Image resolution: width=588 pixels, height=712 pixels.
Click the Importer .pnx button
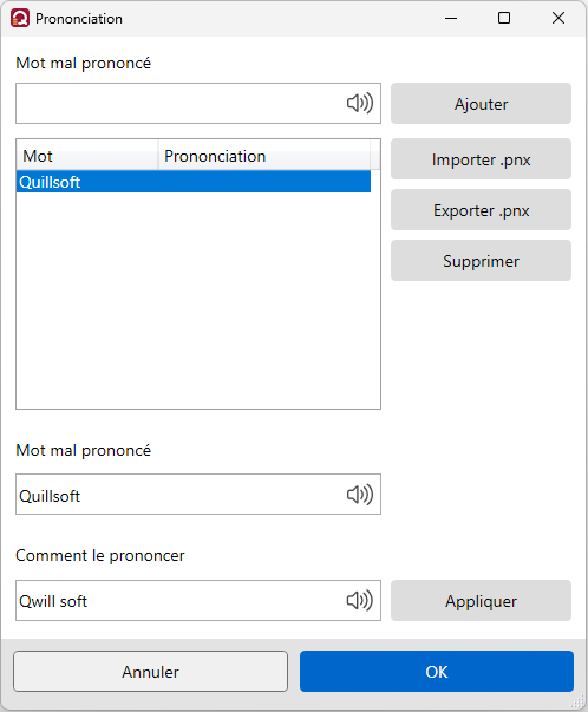tap(481, 159)
